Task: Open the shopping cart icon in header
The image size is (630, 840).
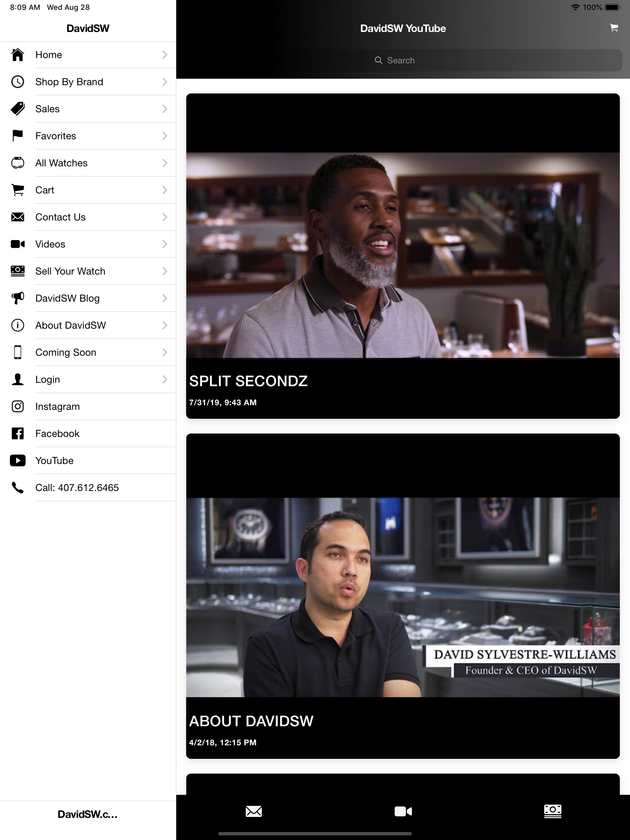Action: (614, 28)
